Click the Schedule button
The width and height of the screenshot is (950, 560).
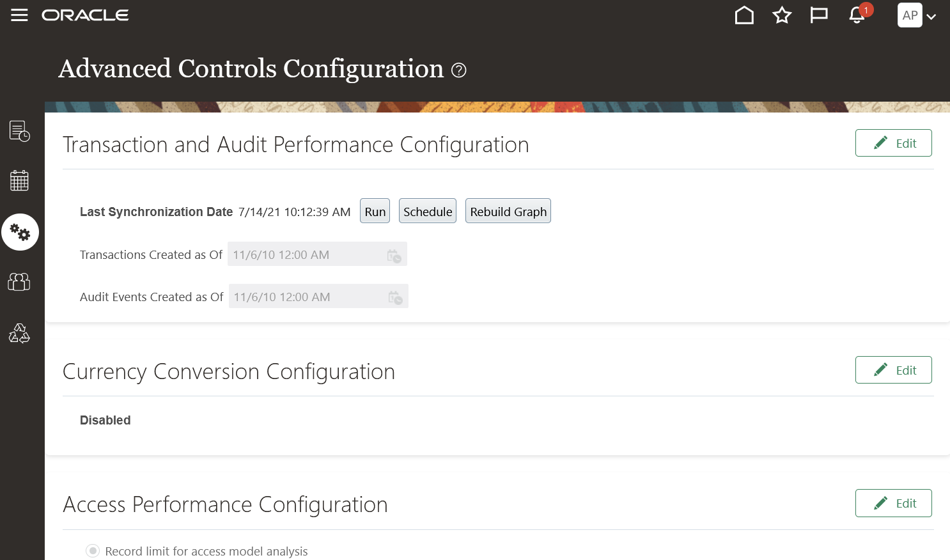click(428, 212)
